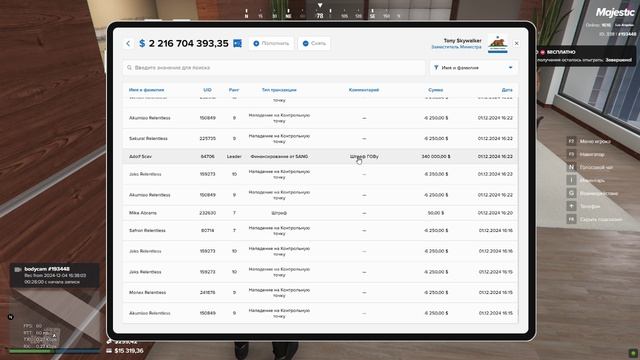
Task: Click the 01.12.2024 16:20 date cell
Action: coord(495,213)
